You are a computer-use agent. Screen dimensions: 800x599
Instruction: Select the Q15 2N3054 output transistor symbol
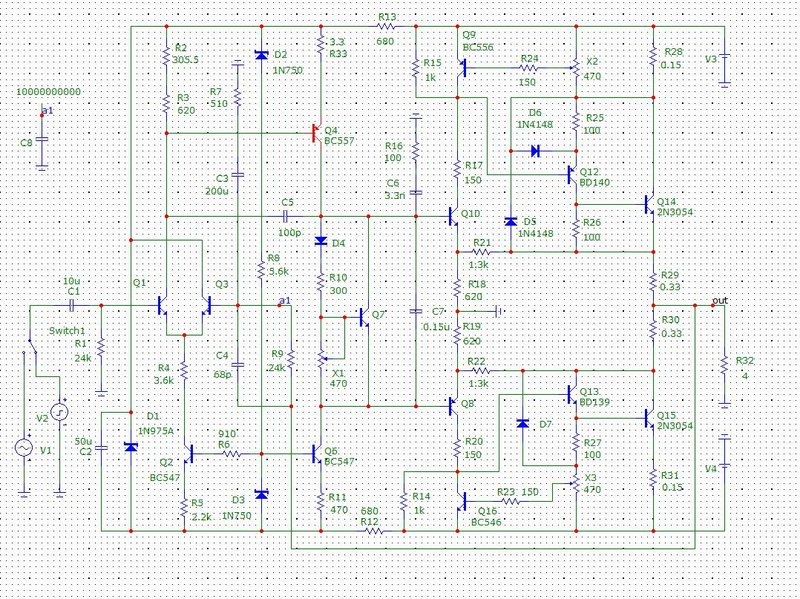coord(649,418)
